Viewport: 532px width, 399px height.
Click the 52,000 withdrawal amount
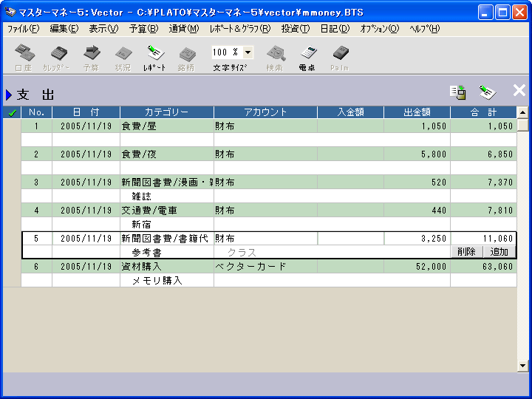click(x=417, y=266)
